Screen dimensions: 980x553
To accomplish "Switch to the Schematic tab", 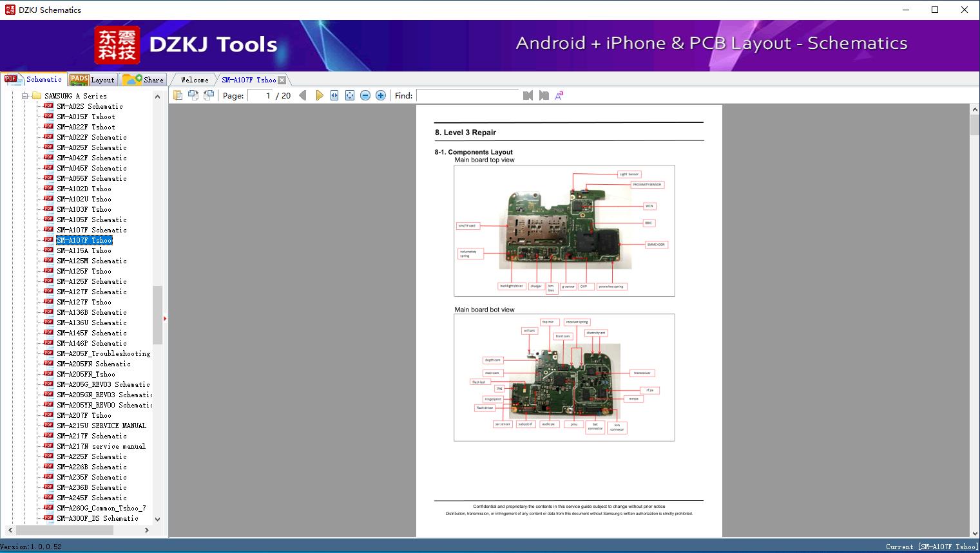I will 34,79.
